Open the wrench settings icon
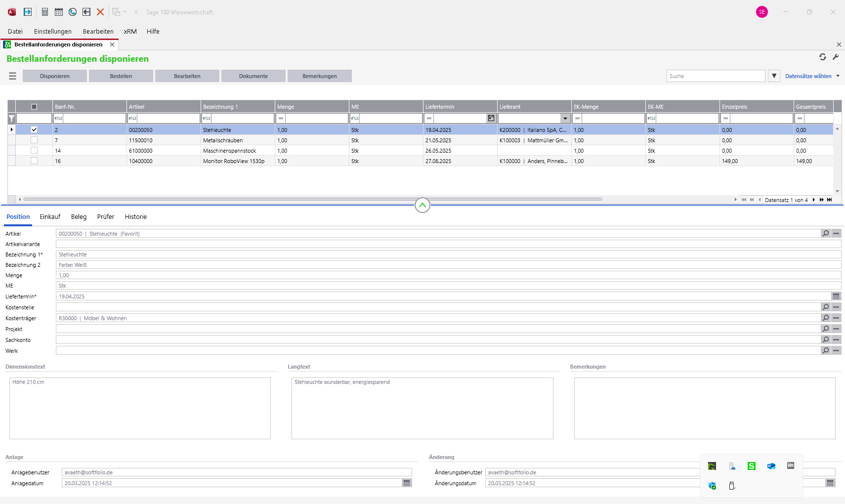The width and height of the screenshot is (845, 504). (x=836, y=57)
